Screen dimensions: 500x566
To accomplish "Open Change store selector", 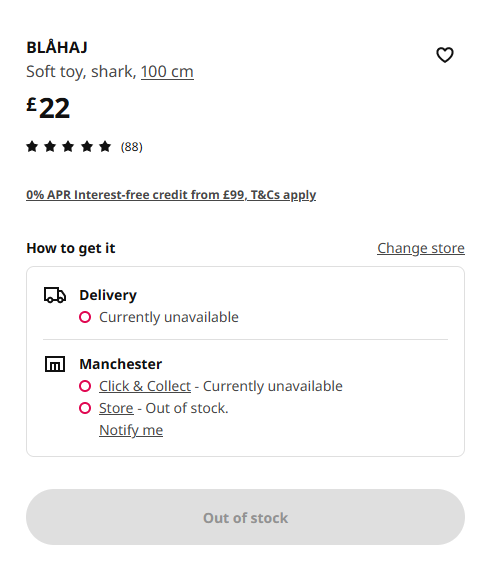I will 421,248.
